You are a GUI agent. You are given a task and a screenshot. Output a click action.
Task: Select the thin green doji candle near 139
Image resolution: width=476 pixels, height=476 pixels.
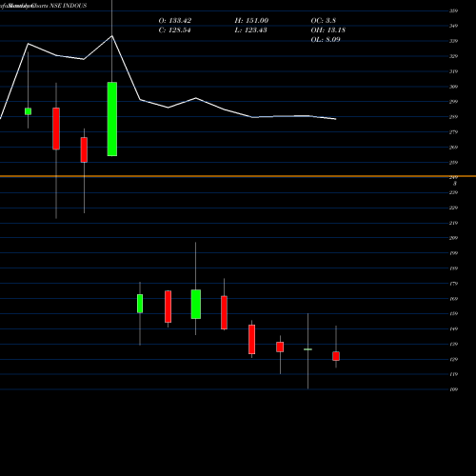coord(307,349)
